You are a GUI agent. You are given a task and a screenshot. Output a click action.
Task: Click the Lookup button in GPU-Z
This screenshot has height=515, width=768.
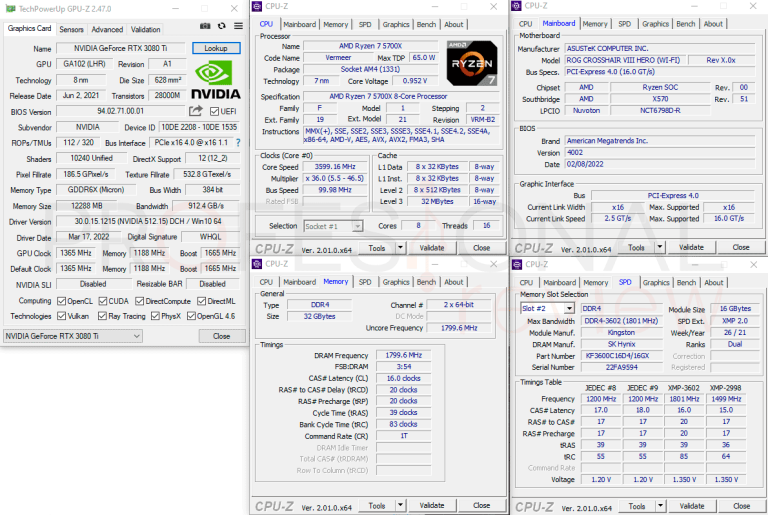216,48
